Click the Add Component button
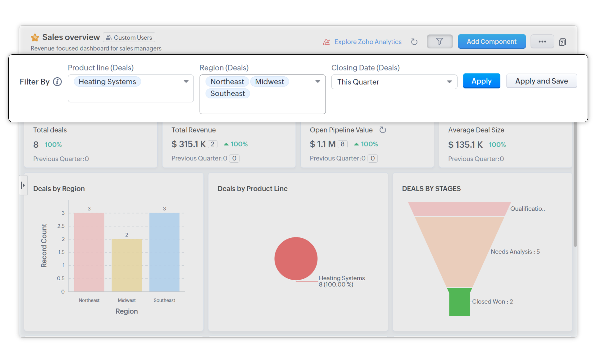Viewport: 596px width, 364px height. click(491, 42)
